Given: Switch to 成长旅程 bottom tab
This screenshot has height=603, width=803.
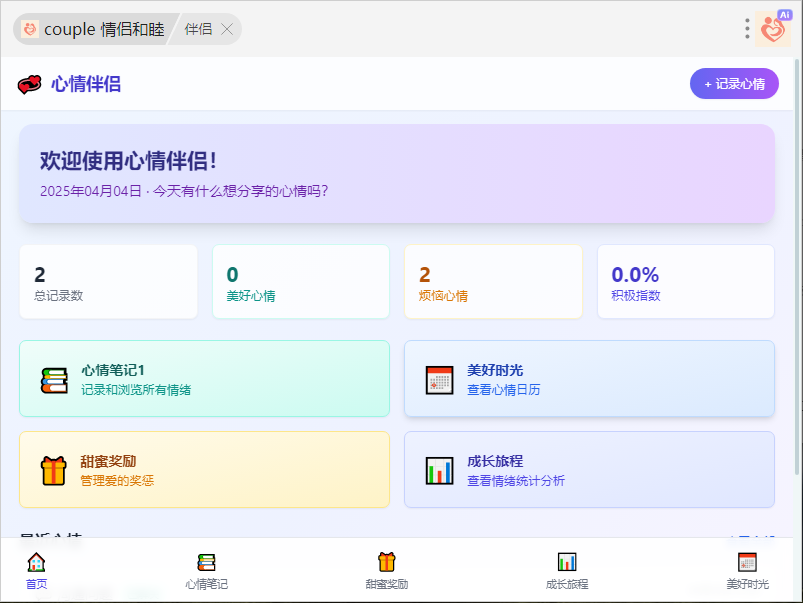Looking at the screenshot, I should 567,571.
